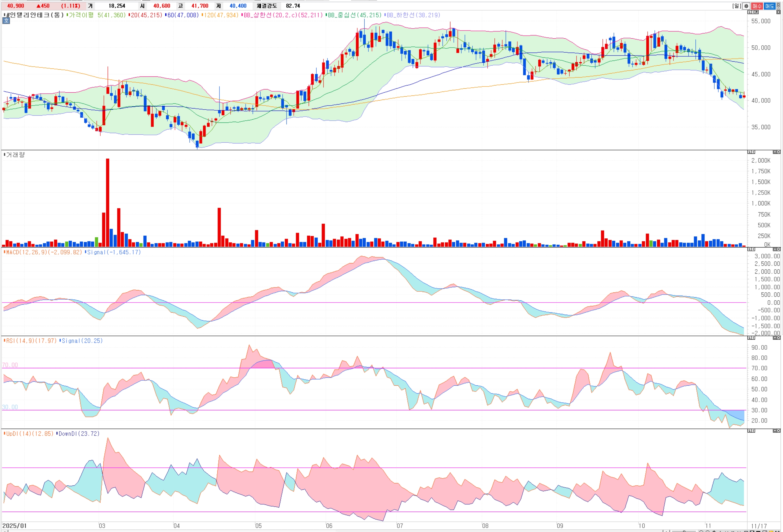Click the 매수 buy button
The height and width of the screenshot is (532, 783).
point(757,6)
